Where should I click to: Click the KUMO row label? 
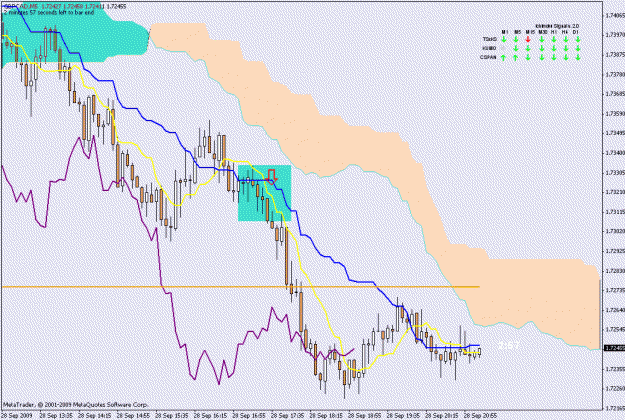489,48
